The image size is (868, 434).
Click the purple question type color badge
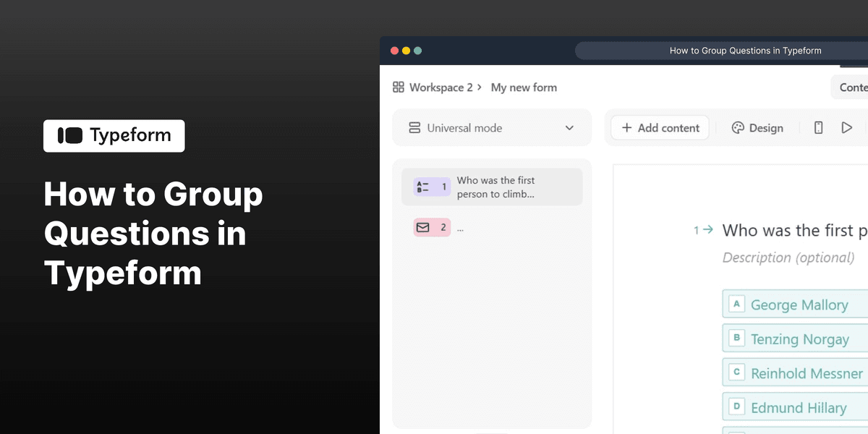tap(431, 186)
